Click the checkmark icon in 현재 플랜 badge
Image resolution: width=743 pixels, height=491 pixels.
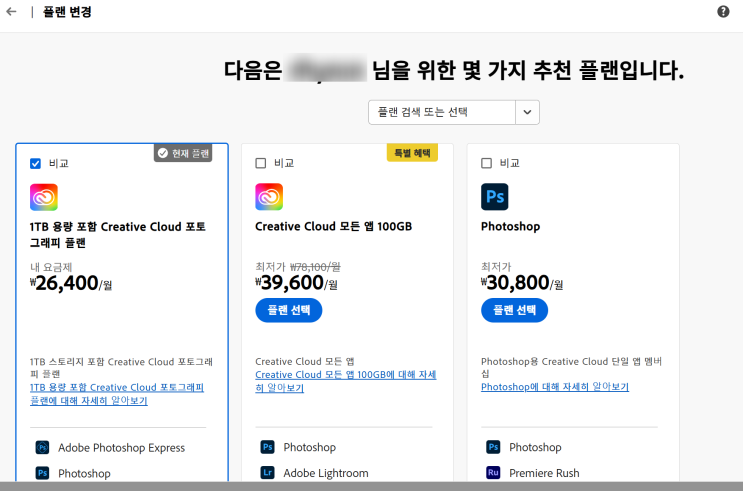(x=163, y=153)
